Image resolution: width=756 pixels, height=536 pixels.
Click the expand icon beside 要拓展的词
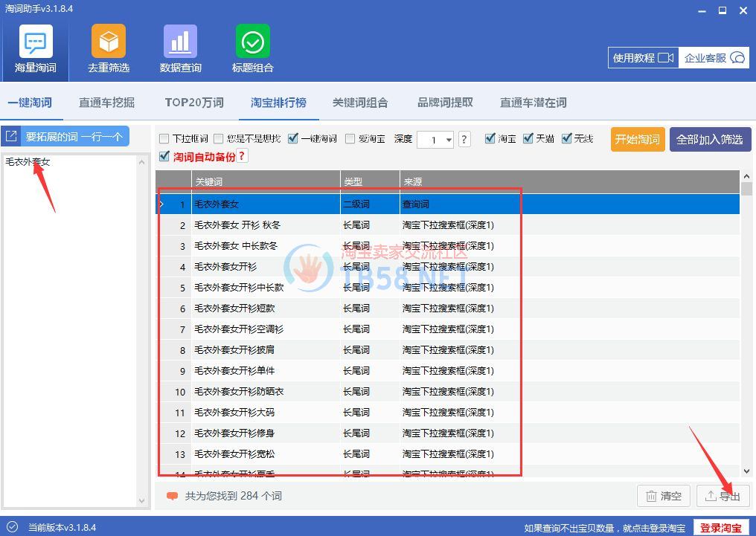coord(12,136)
